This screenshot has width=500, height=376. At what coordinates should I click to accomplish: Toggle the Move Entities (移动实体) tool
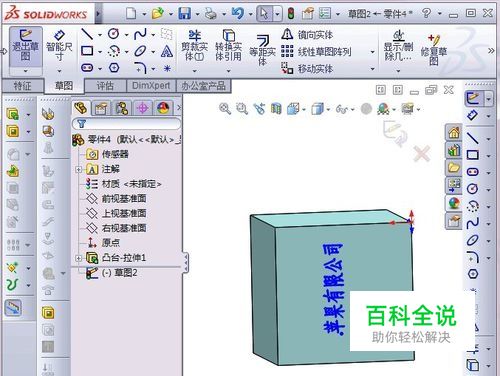(x=307, y=69)
